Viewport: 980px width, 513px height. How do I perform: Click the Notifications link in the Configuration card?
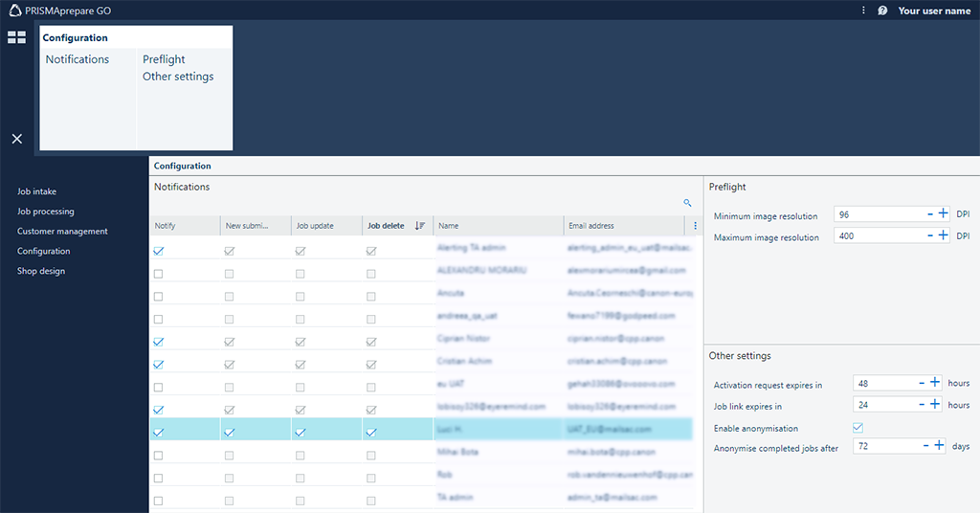click(x=78, y=59)
